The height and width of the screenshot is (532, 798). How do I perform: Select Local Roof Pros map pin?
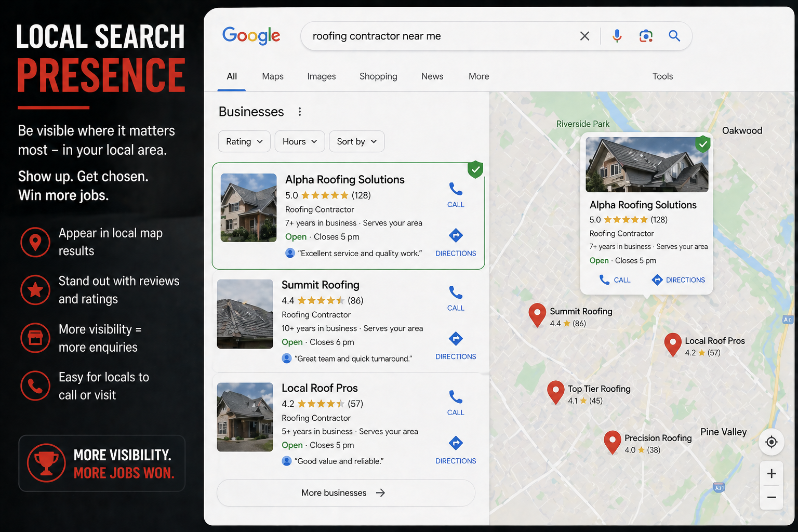(x=673, y=344)
